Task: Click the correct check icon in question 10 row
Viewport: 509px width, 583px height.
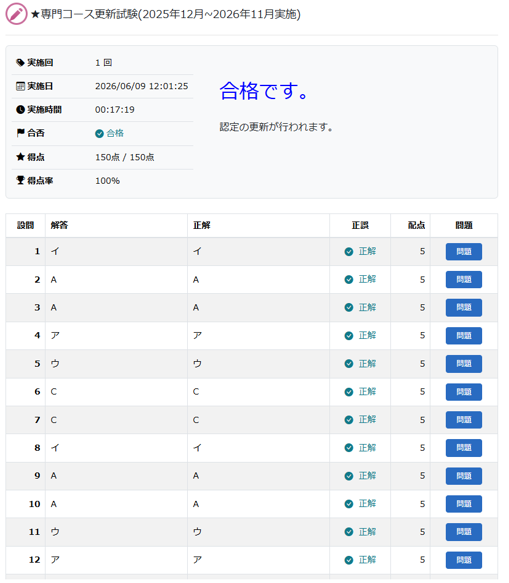Action: (349, 504)
